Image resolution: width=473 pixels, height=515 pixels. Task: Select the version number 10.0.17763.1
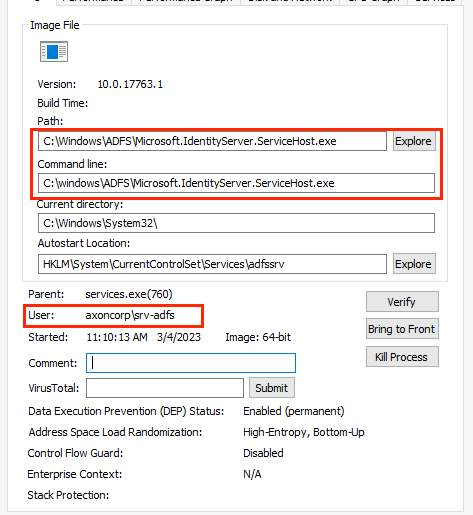pos(130,84)
